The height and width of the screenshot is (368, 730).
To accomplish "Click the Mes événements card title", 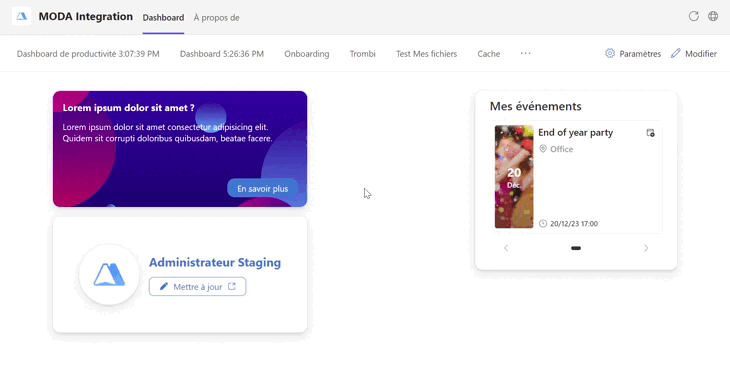I will 535,106.
